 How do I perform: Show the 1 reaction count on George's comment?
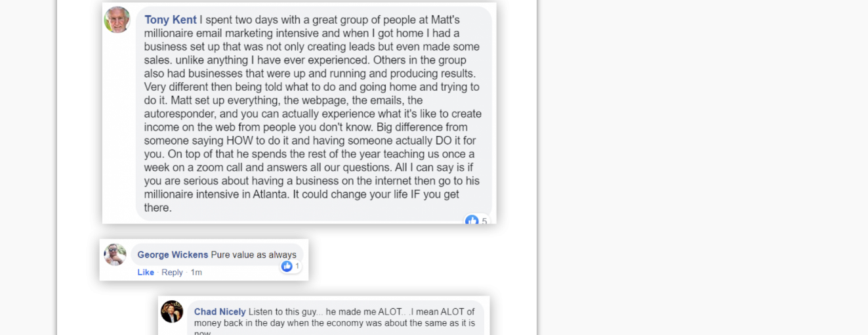[297, 266]
